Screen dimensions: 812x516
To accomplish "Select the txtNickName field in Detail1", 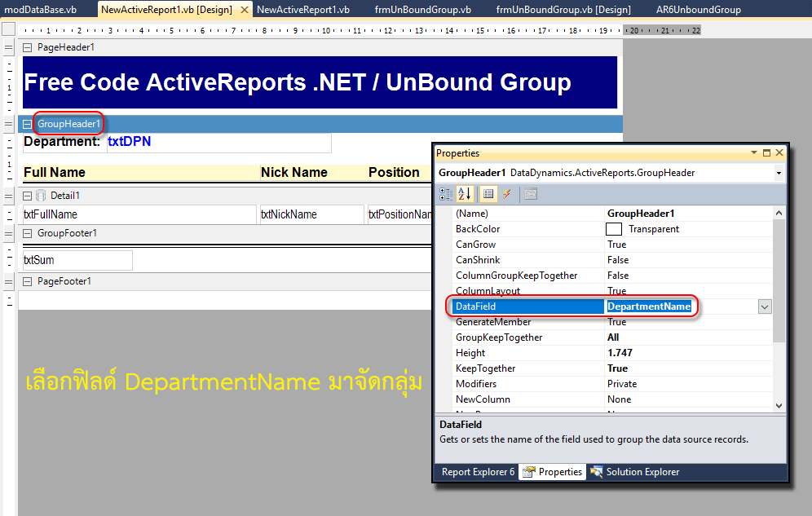I will tap(311, 214).
